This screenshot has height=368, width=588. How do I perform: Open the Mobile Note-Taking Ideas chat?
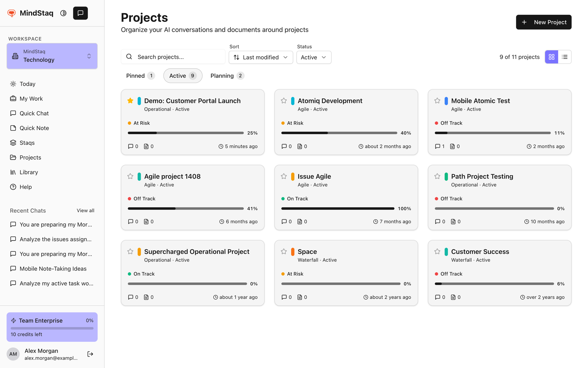click(52, 269)
